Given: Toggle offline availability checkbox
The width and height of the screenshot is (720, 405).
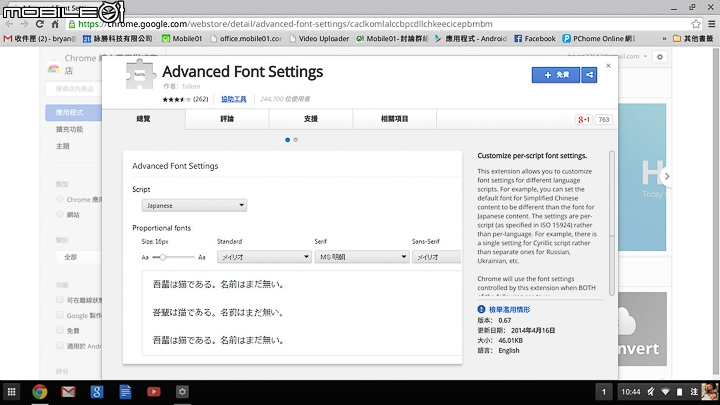Looking at the screenshot, I should click(60, 299).
